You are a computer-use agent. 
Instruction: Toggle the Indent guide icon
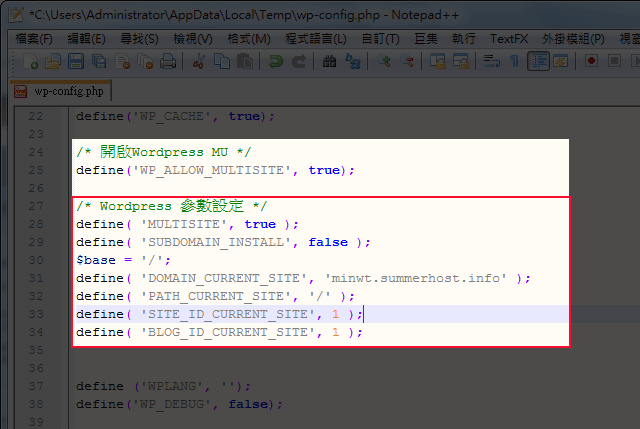coord(538,62)
